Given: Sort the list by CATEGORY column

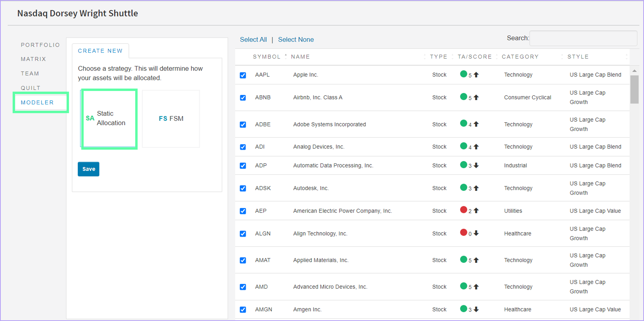Looking at the screenshot, I should pyautogui.click(x=520, y=56).
